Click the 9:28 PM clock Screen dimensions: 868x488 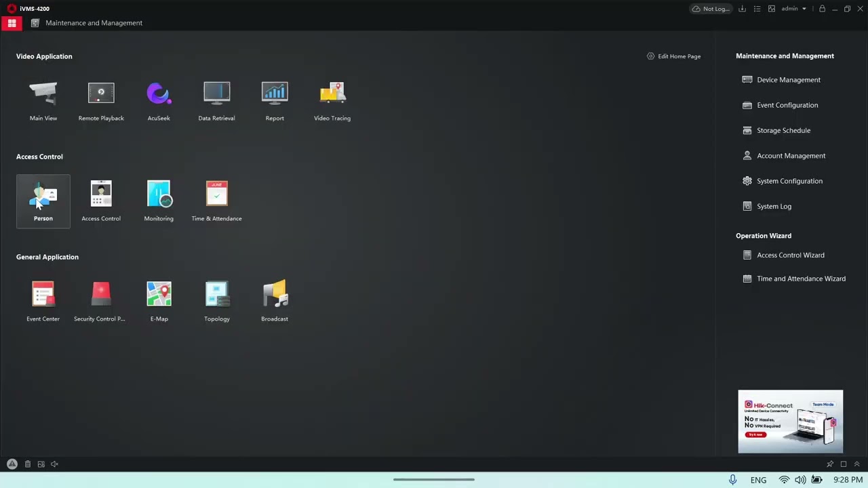point(848,480)
